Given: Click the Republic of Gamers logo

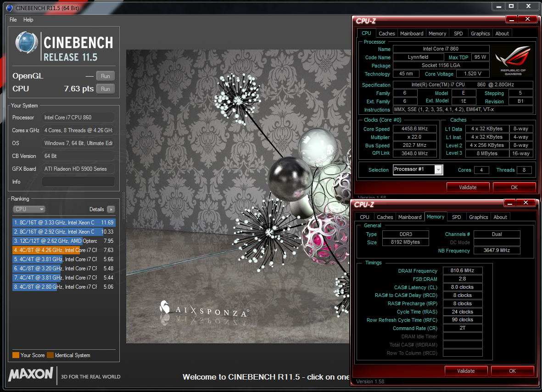Looking at the screenshot, I should (513, 61).
